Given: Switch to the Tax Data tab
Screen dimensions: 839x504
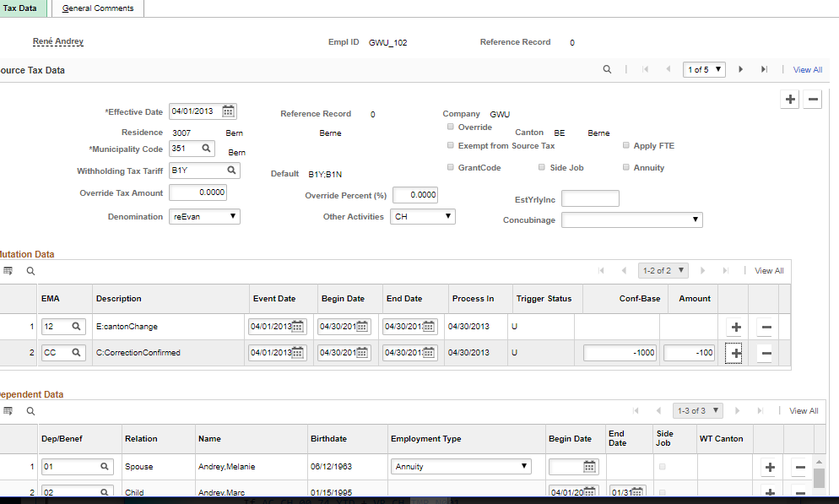Looking at the screenshot, I should click(20, 8).
